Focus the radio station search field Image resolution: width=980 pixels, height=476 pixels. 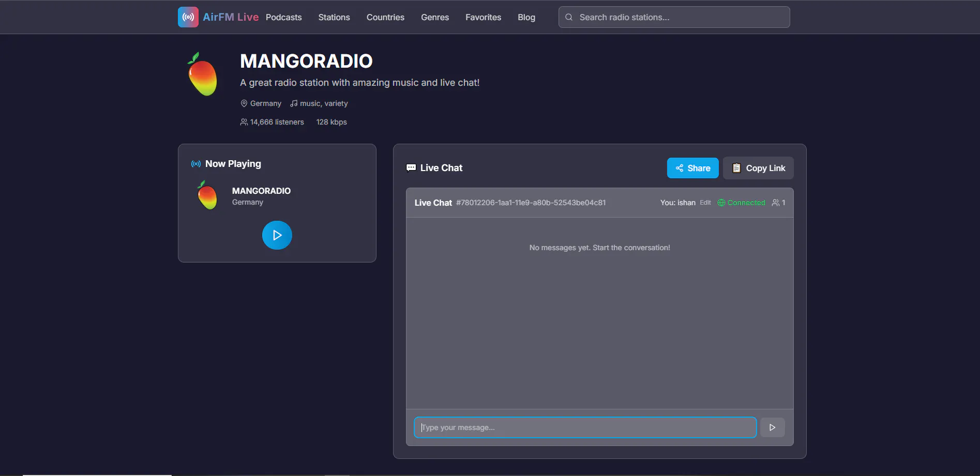coord(674,17)
